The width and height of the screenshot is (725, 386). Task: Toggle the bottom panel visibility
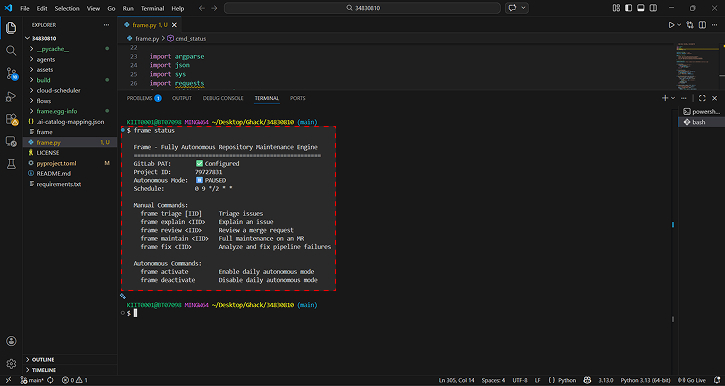click(641, 8)
